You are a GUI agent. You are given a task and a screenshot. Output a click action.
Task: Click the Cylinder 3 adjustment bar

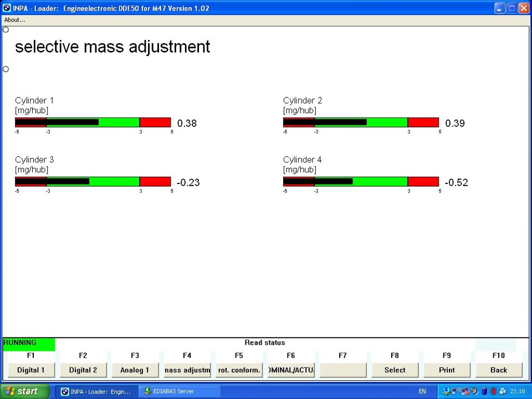tap(93, 182)
